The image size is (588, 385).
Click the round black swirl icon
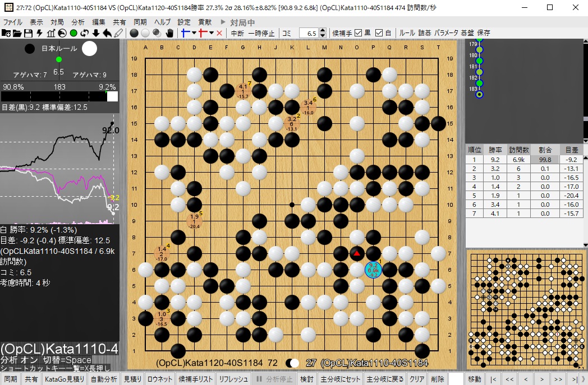click(x=62, y=33)
